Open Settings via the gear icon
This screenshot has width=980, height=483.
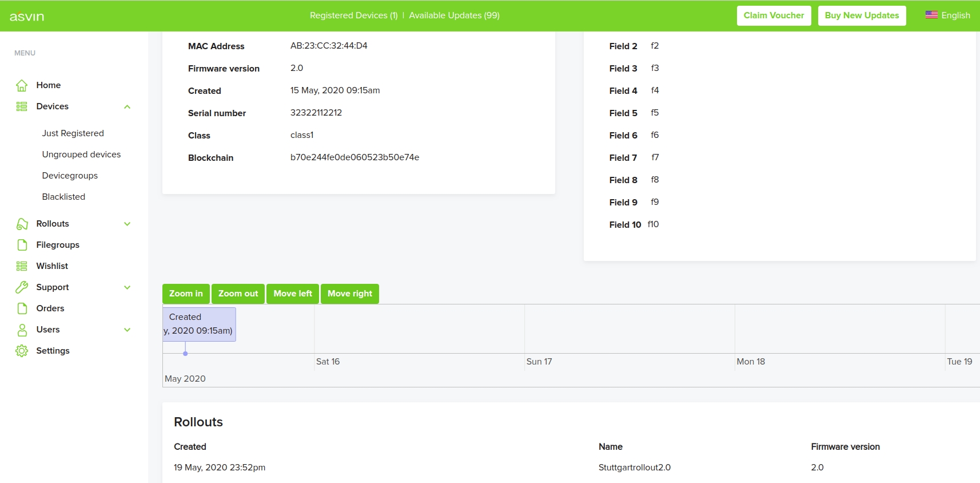pos(22,351)
